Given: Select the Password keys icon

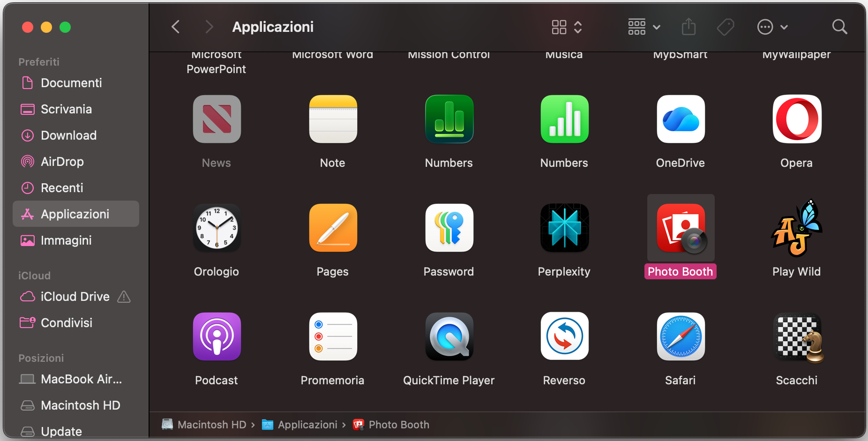Looking at the screenshot, I should tap(449, 228).
